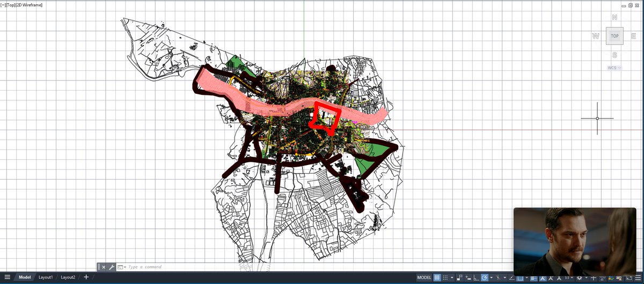
Task: Open annotation scale 1:1 dropdown
Action: (x=568, y=278)
